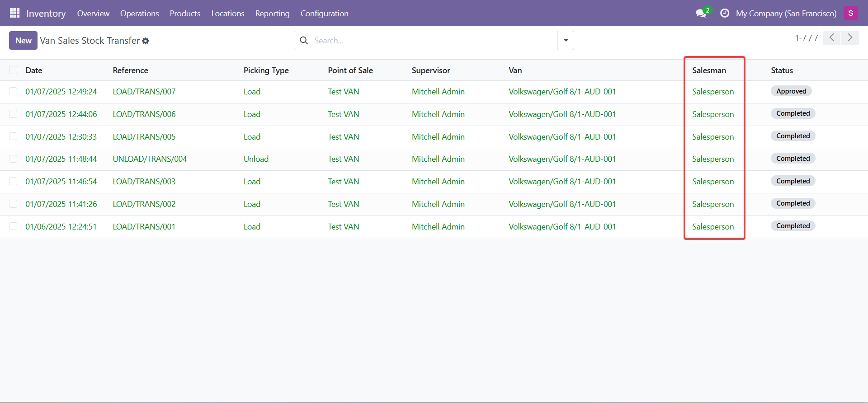Expand the search filter dropdown arrow

coord(566,41)
